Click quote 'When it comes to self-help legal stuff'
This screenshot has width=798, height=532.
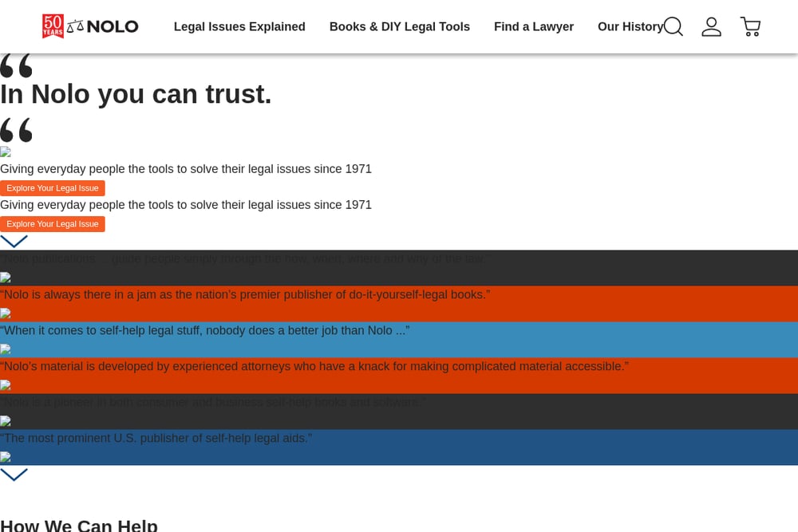tap(204, 330)
